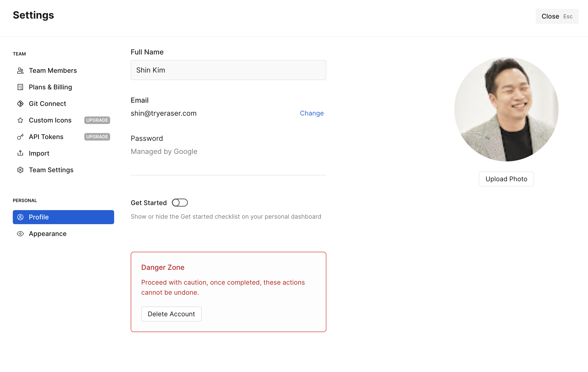The image size is (588, 372).
Task: Click the Team Members people icon
Action: (20, 71)
